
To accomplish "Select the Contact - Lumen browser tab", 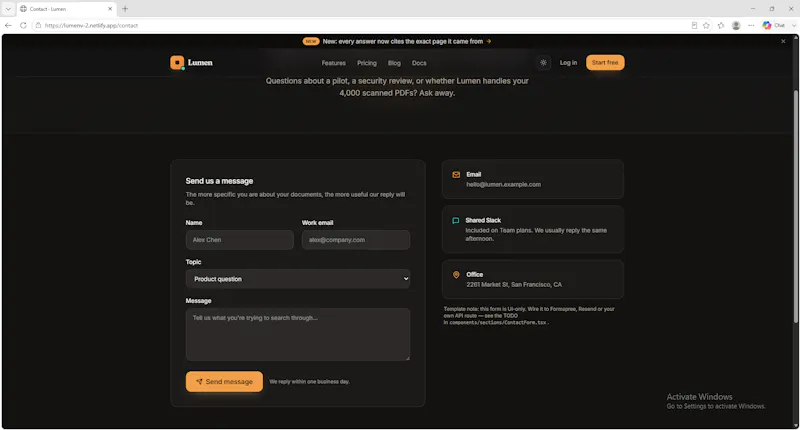I will pos(66,9).
